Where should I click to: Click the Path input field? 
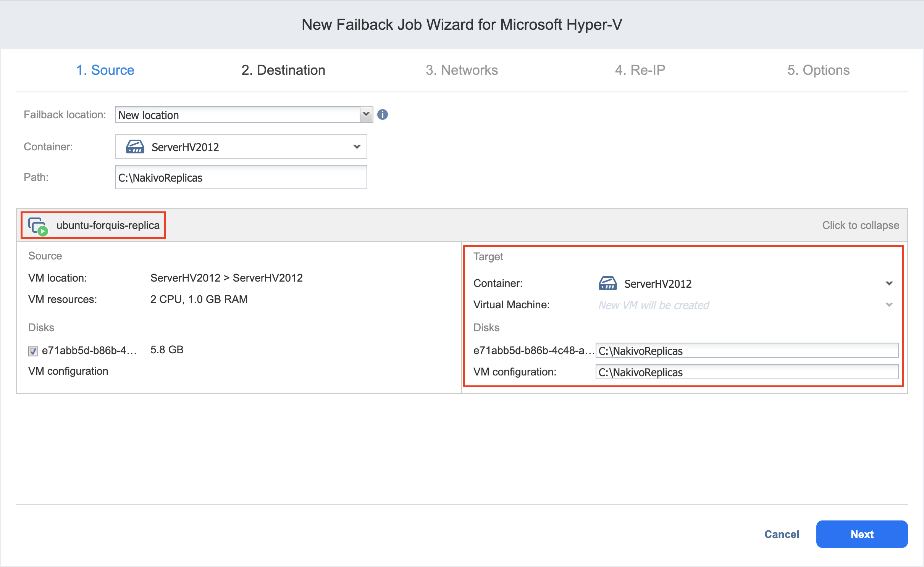click(x=241, y=177)
